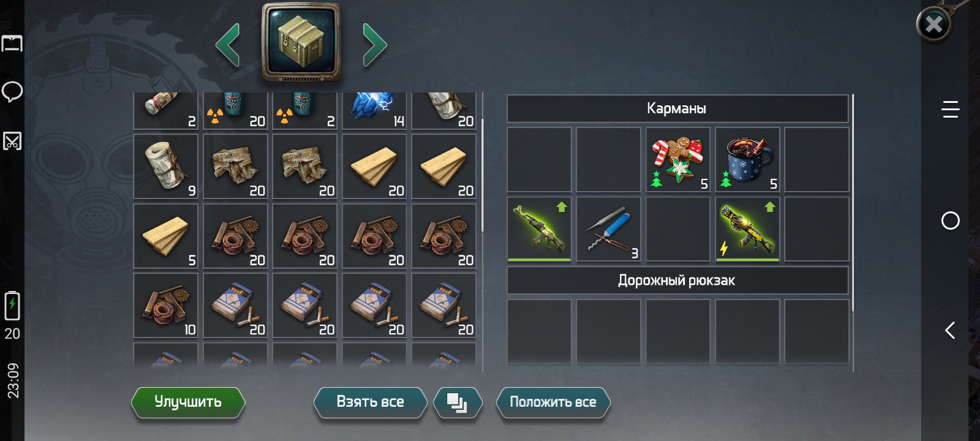
Task: Tap the cigarette pack stack beside gears of 10
Action: (x=235, y=305)
